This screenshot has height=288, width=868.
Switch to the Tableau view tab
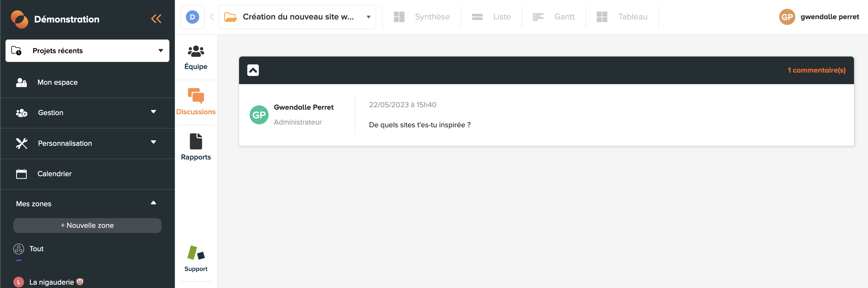click(622, 17)
